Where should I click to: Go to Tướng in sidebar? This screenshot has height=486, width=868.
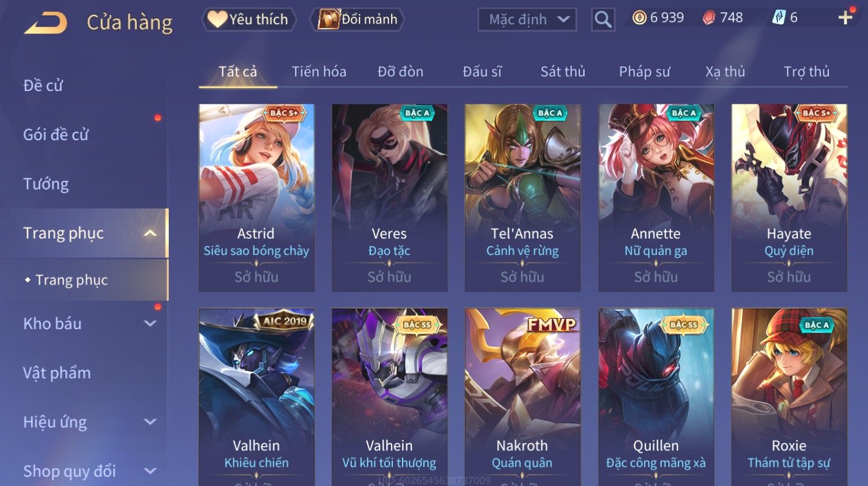point(46,184)
